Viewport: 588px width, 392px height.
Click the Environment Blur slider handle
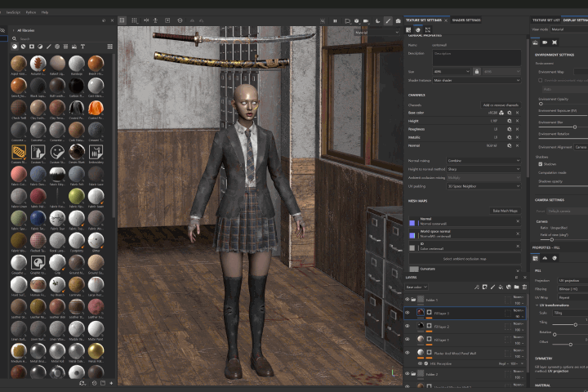point(574,127)
